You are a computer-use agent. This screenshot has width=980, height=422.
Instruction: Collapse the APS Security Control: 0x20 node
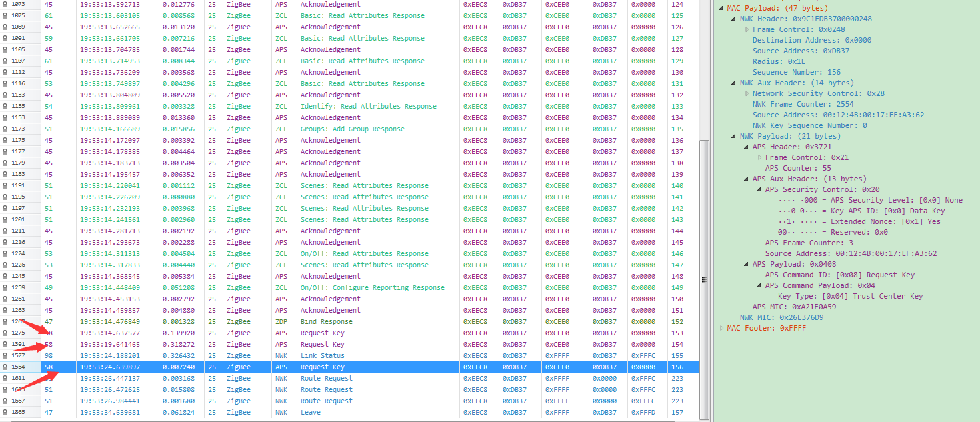(x=759, y=189)
